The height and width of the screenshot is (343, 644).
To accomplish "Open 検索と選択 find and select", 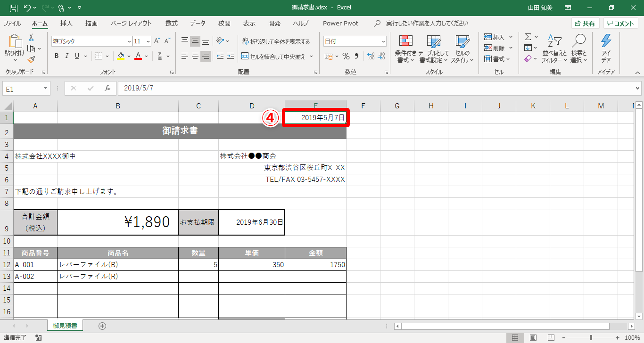I will pos(578,49).
